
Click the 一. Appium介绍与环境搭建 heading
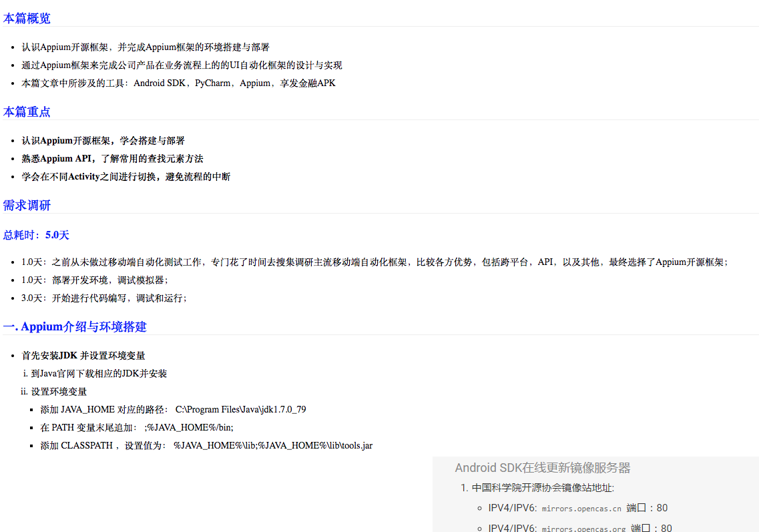pos(75,327)
